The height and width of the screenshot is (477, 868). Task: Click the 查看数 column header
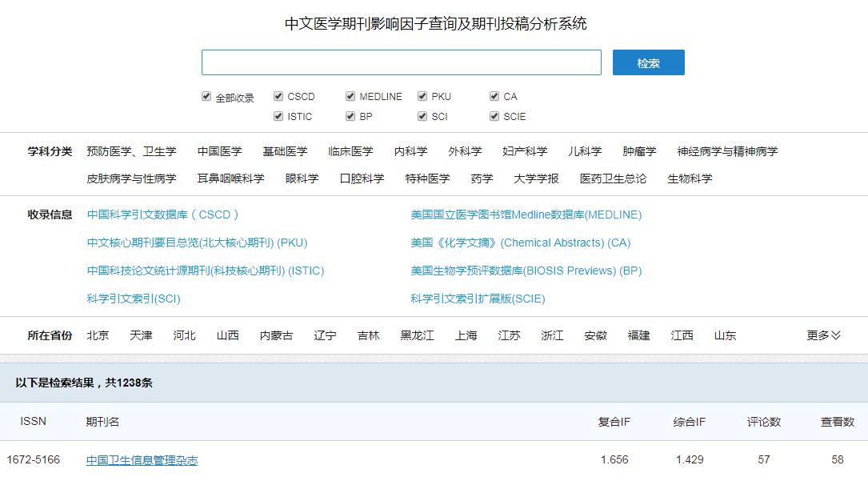tap(838, 422)
